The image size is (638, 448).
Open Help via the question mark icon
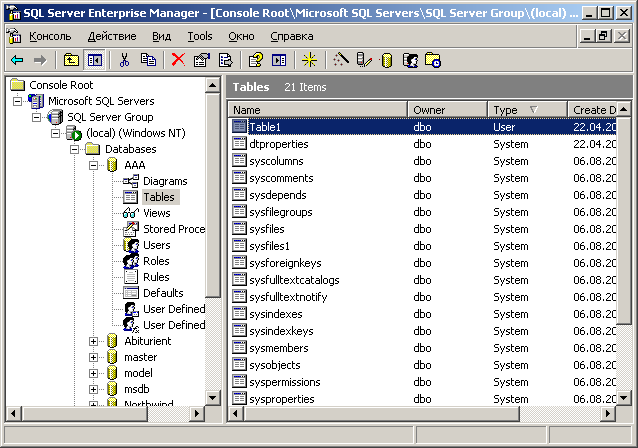click(255, 60)
